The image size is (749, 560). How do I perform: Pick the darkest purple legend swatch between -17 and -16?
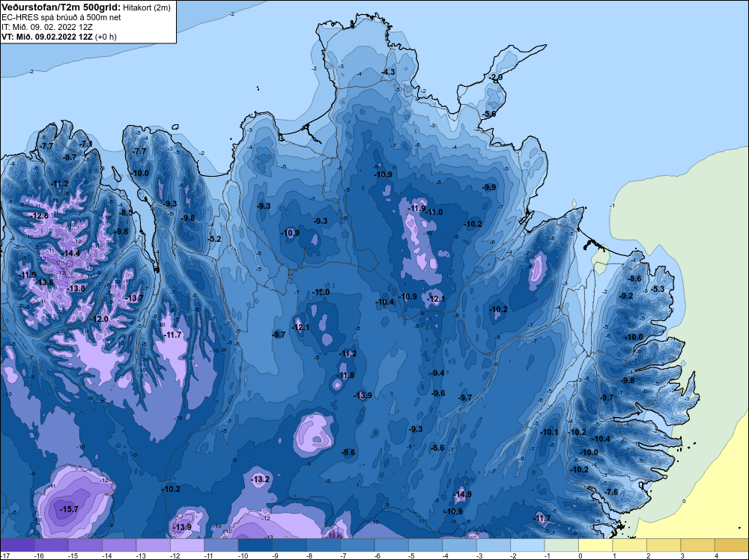click(17, 545)
